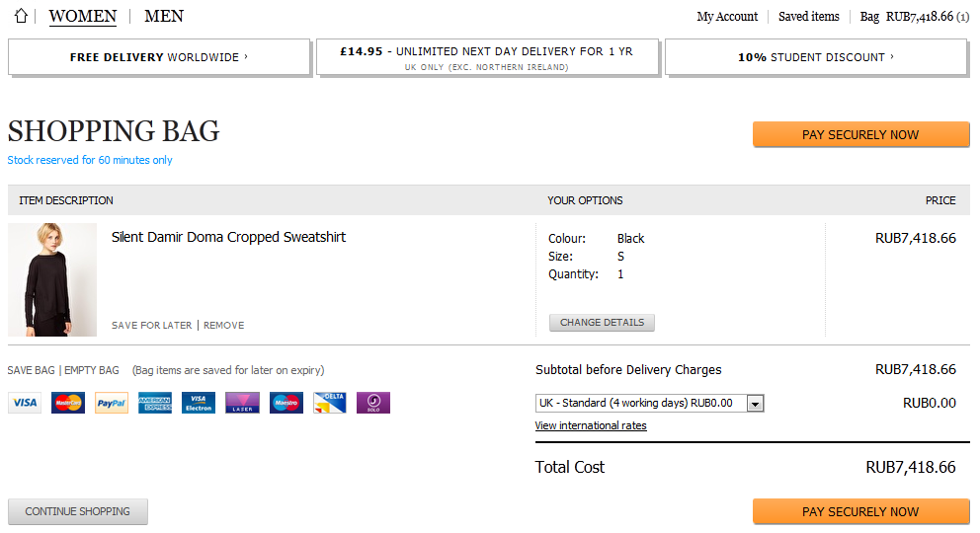
Task: Click the Laser card icon
Action: (242, 403)
